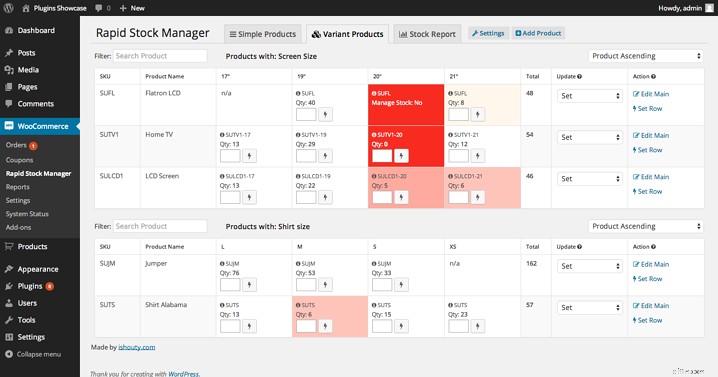
Task: Apply lightning button for SULCD1-21
Action: (x=477, y=197)
